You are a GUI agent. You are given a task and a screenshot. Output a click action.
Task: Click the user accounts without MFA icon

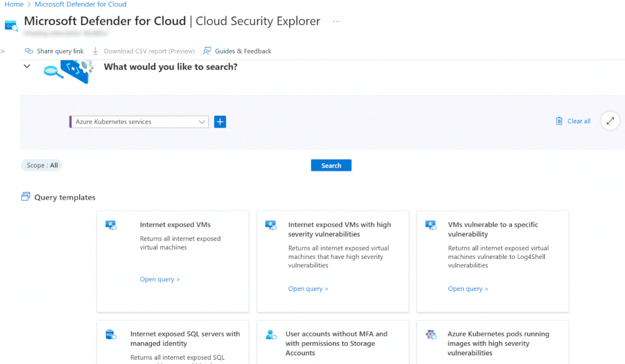[271, 335]
